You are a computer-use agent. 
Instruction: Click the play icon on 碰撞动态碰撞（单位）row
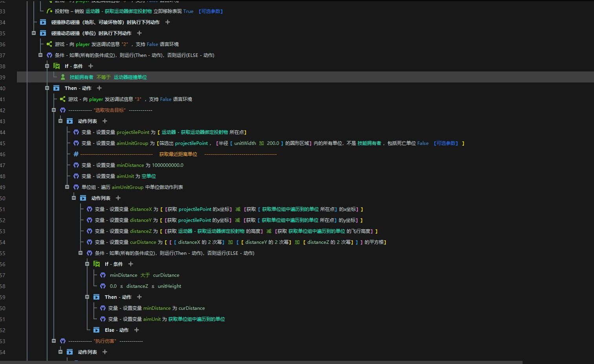(x=43, y=33)
